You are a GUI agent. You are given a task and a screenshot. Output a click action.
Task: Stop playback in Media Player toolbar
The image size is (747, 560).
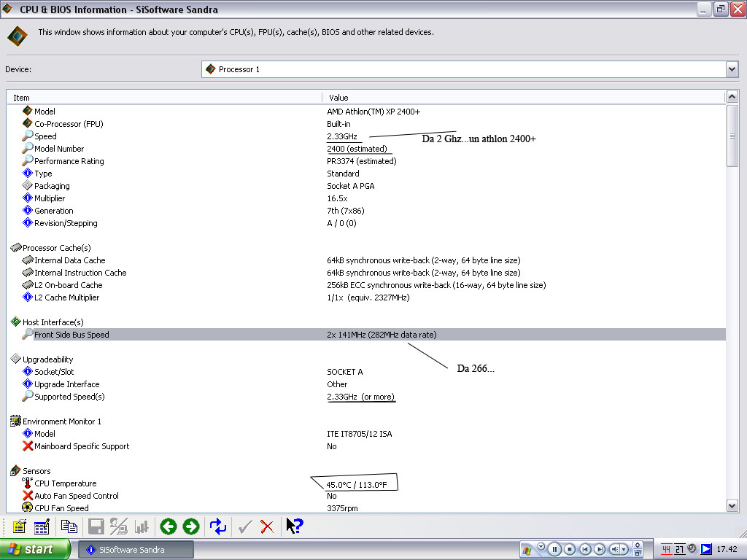tap(570, 549)
